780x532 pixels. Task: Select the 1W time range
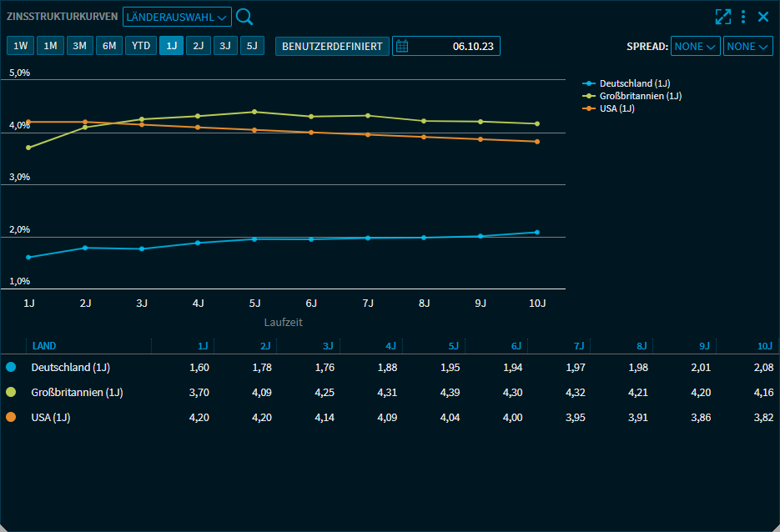pos(21,46)
